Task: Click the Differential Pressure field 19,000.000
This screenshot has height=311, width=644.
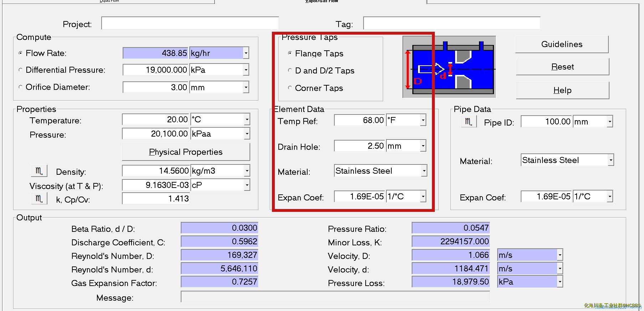Action: tap(156, 70)
